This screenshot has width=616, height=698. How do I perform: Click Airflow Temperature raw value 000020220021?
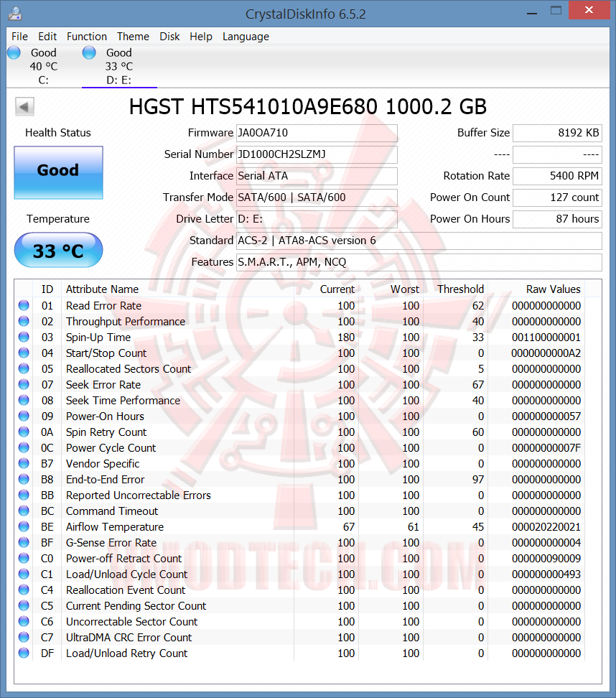click(x=546, y=527)
